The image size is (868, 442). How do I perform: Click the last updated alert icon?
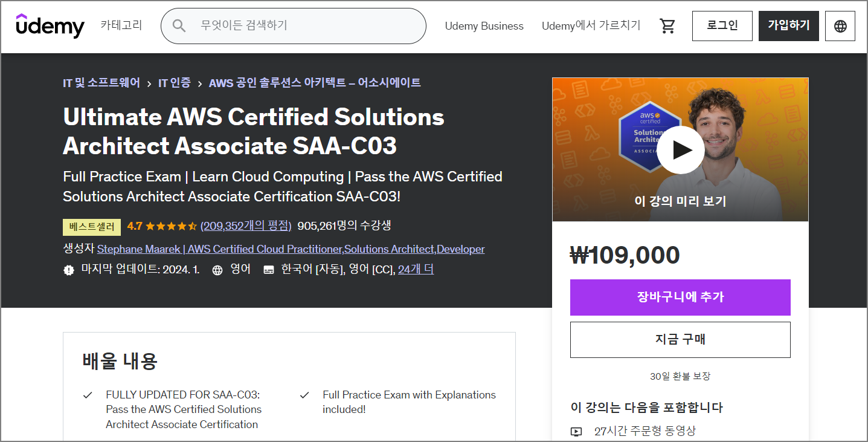pyautogui.click(x=69, y=270)
